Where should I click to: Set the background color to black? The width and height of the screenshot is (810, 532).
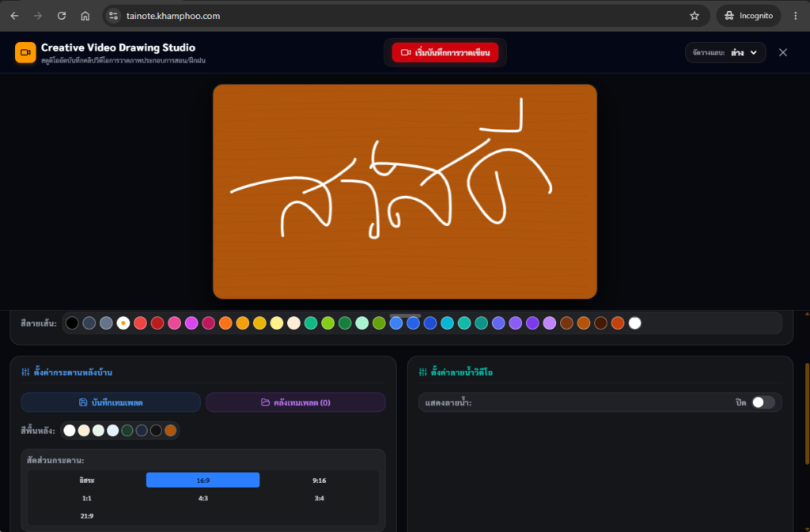[x=156, y=430]
